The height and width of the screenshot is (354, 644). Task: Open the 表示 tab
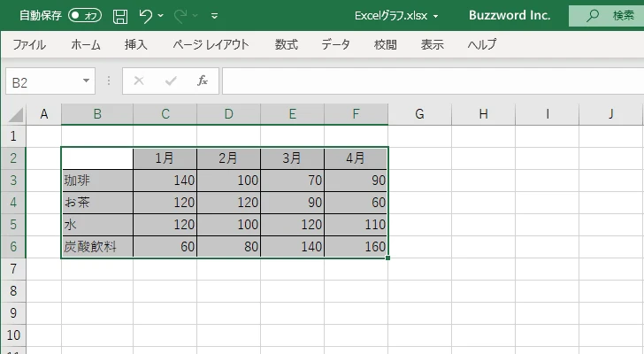coord(432,44)
